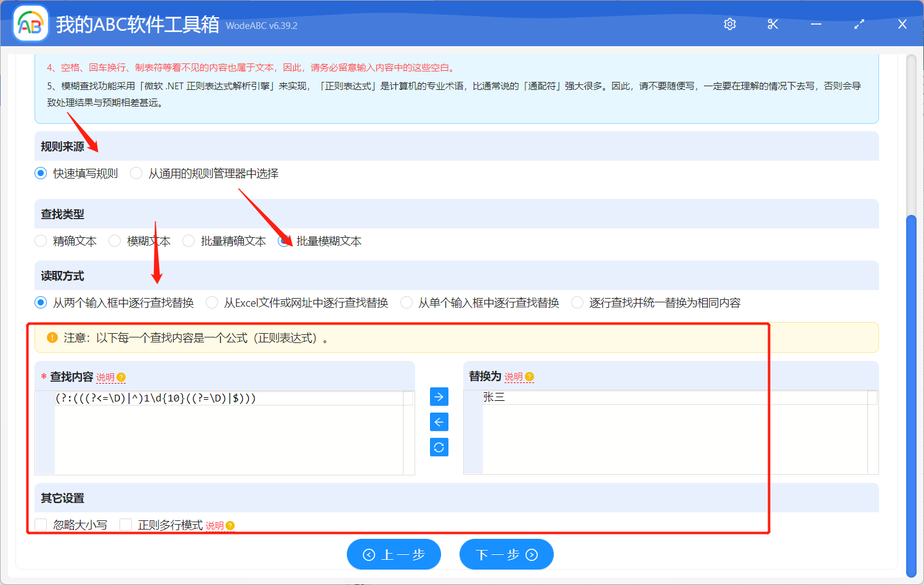The width and height of the screenshot is (924, 585).
Task: Click the help question mark beside 查找内容说明
Action: (121, 376)
